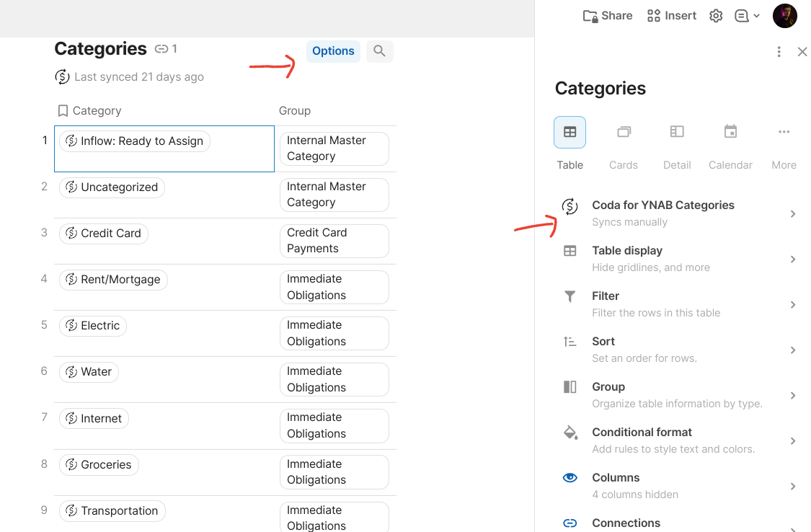Expand the Sort settings chevron
The image size is (811, 532).
[792, 350]
